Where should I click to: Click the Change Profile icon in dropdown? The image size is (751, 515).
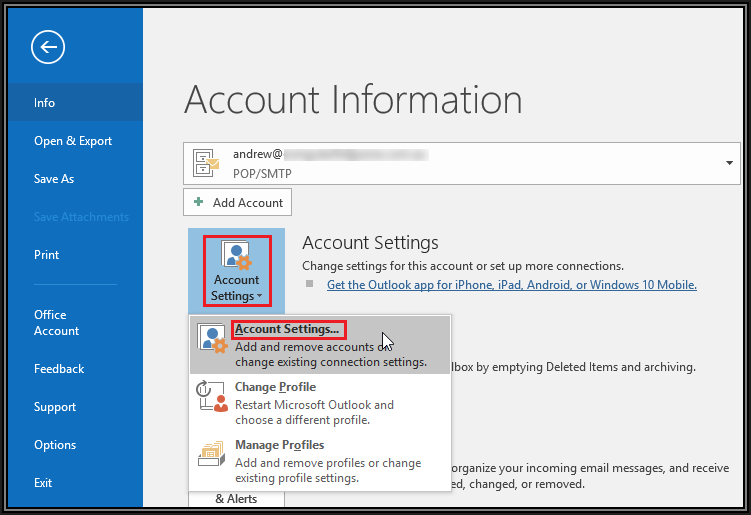click(x=213, y=397)
